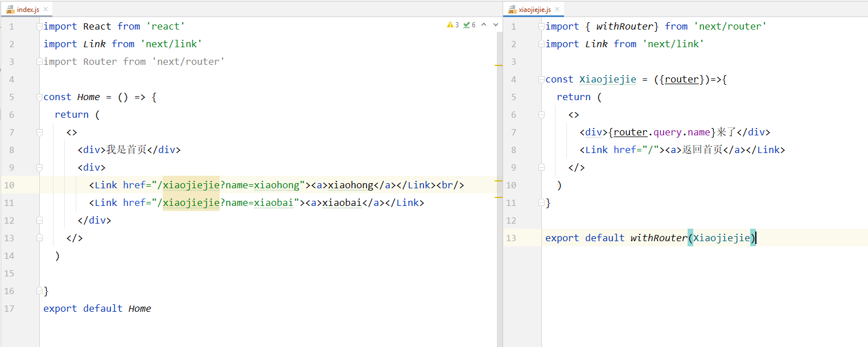868x347 pixels.
Task: Click the <br/> tag on index.js line 10
Action: click(450, 185)
